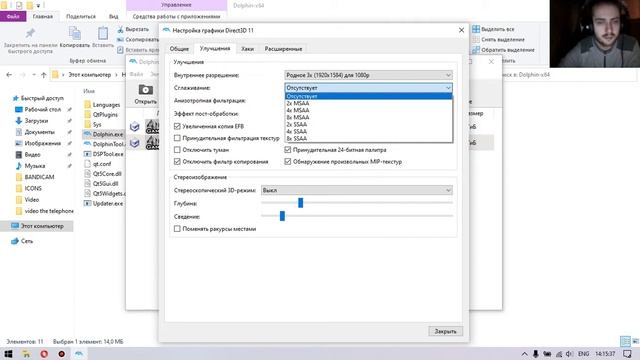
Task: Choose 4x MSAA from the list
Action: (x=369, y=110)
